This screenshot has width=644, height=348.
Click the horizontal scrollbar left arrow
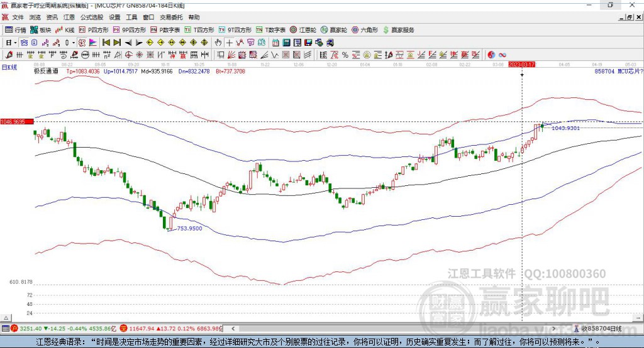pos(233,329)
